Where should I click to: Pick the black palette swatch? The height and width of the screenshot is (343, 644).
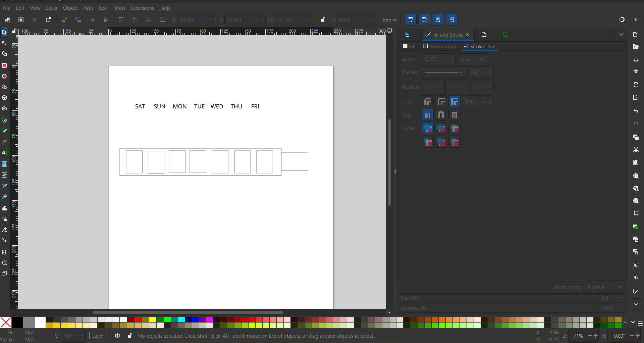pos(17,323)
